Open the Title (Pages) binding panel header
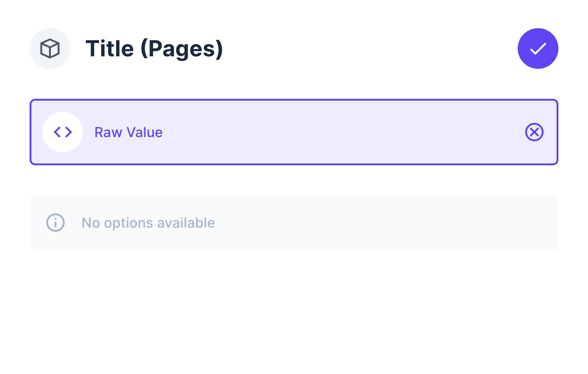588x374 pixels. coord(154,48)
